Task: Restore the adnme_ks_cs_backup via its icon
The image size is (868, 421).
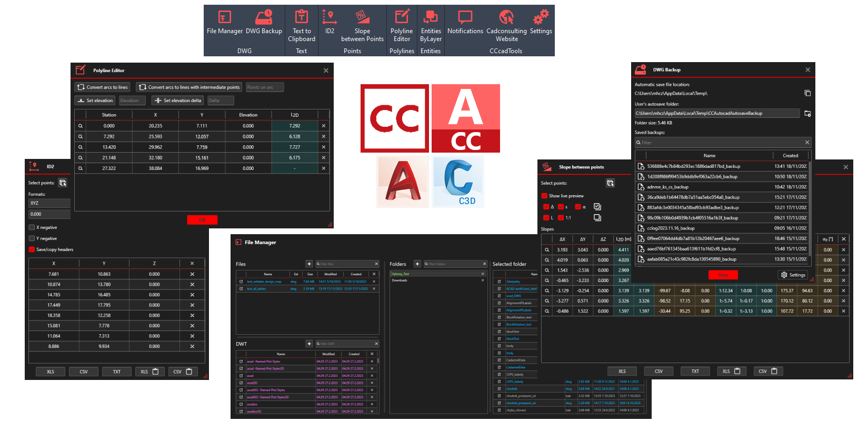Action: (641, 187)
